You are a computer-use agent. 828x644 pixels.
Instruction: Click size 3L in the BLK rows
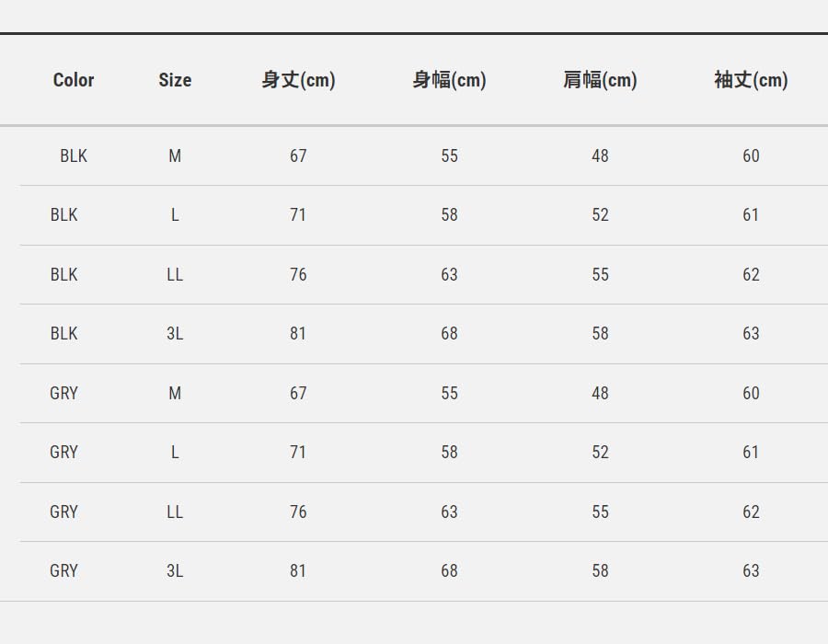[x=175, y=334]
